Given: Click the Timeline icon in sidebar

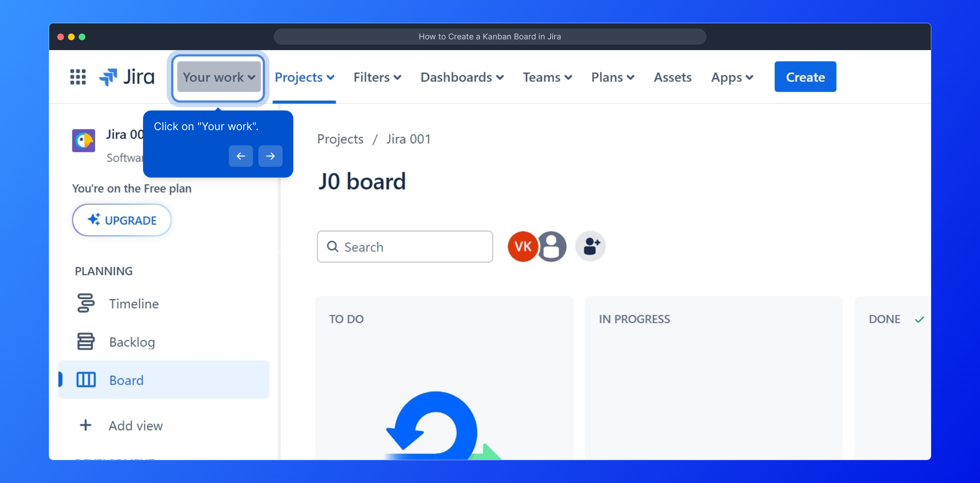Looking at the screenshot, I should (86, 303).
